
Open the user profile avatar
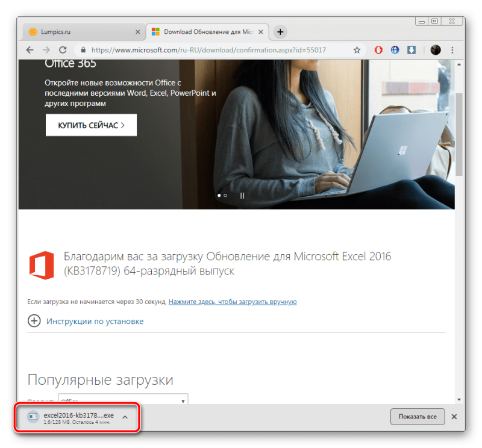435,50
